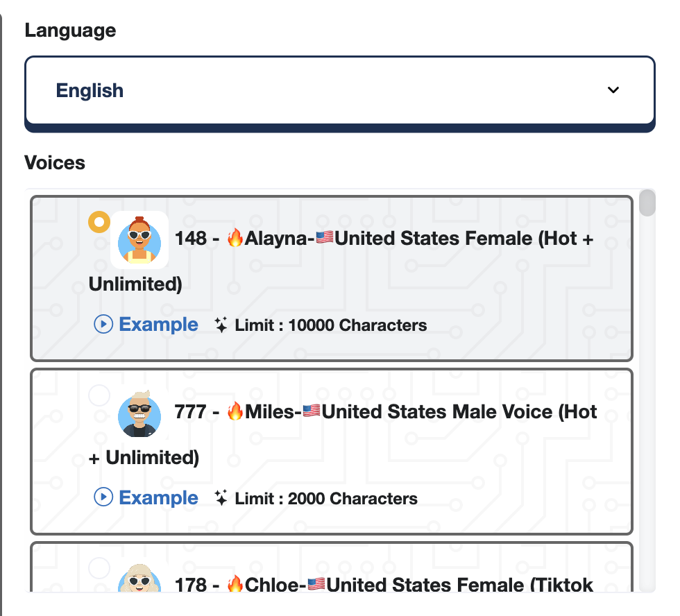Image resolution: width=680 pixels, height=616 pixels.
Task: Click the fire emoji before Miles
Action: pyautogui.click(x=235, y=412)
